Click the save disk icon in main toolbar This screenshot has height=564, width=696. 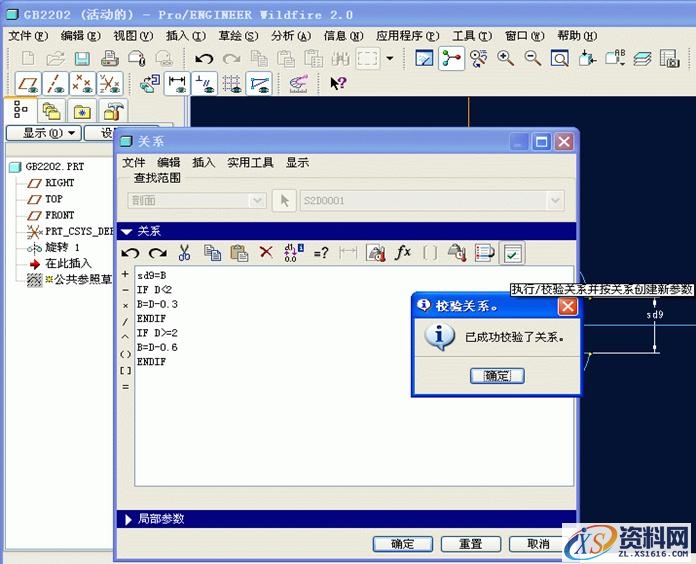point(82,59)
